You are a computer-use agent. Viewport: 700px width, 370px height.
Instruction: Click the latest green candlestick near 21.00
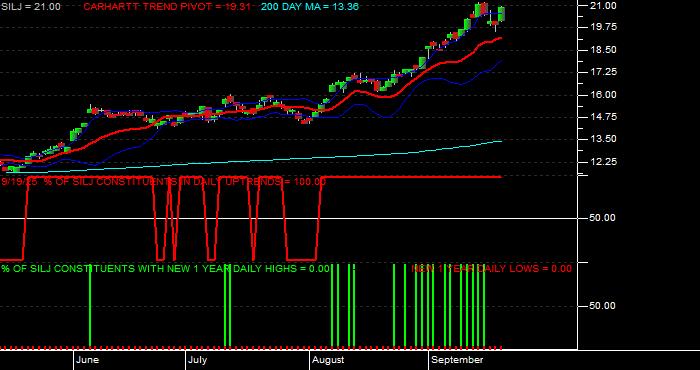(x=502, y=13)
